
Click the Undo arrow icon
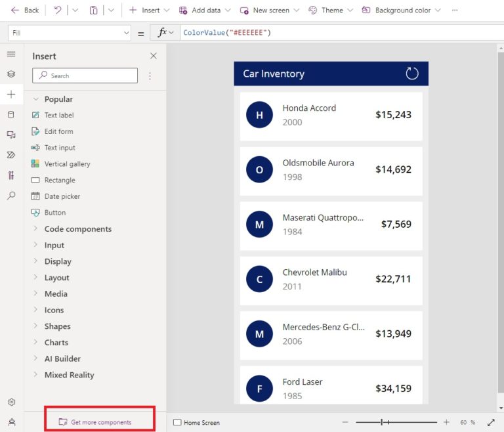point(58,11)
